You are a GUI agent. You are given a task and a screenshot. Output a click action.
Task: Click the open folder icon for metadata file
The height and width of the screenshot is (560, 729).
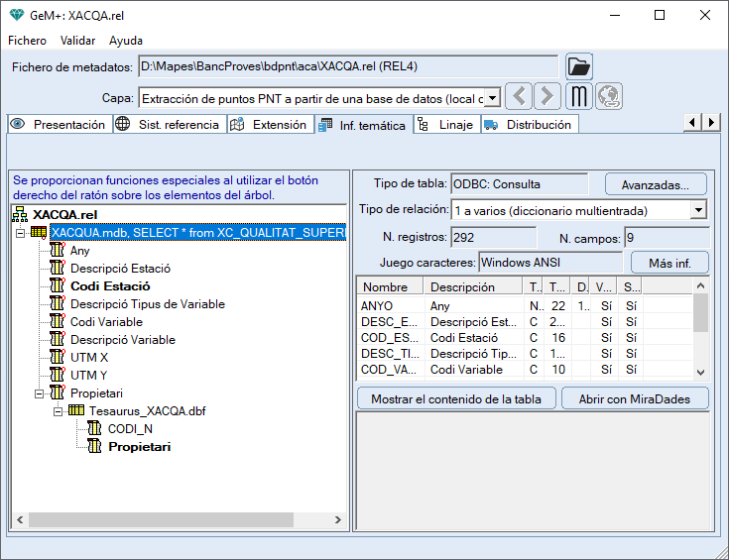coord(579,67)
